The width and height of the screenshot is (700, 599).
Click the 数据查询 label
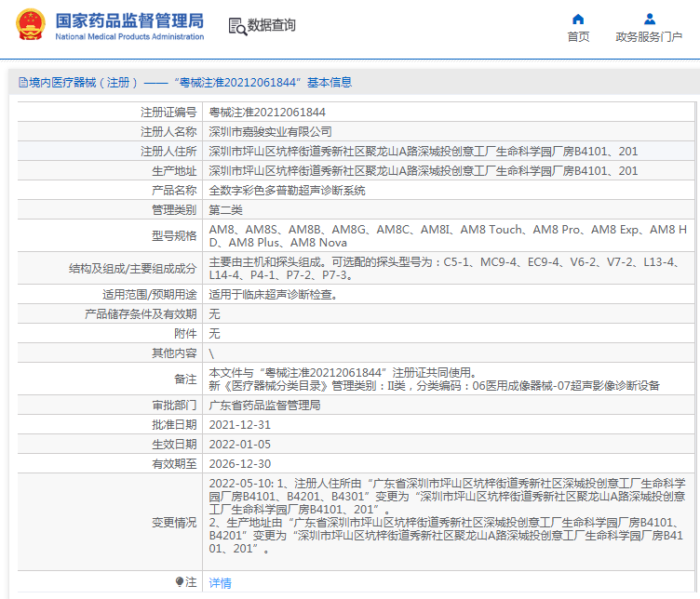[272, 25]
